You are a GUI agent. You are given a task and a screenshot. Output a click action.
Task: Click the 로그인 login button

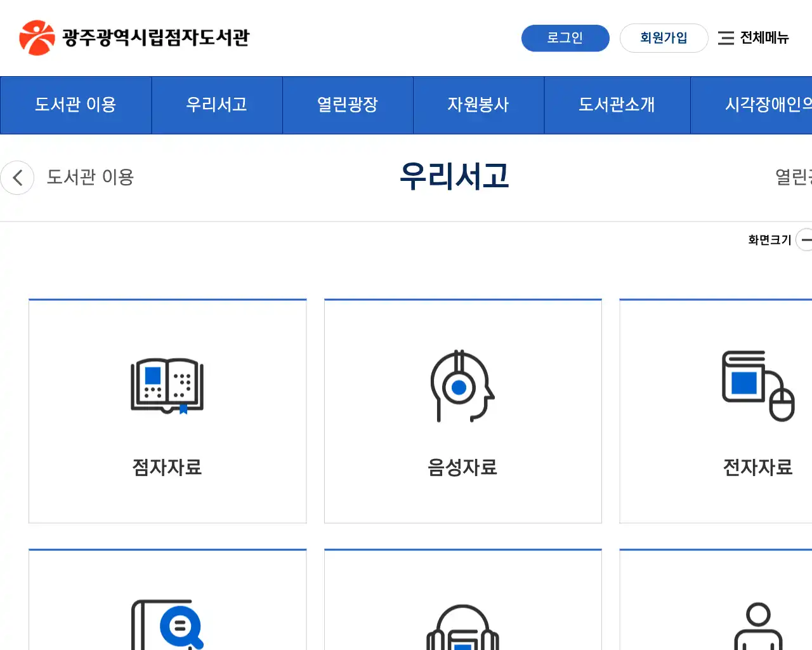[565, 38]
